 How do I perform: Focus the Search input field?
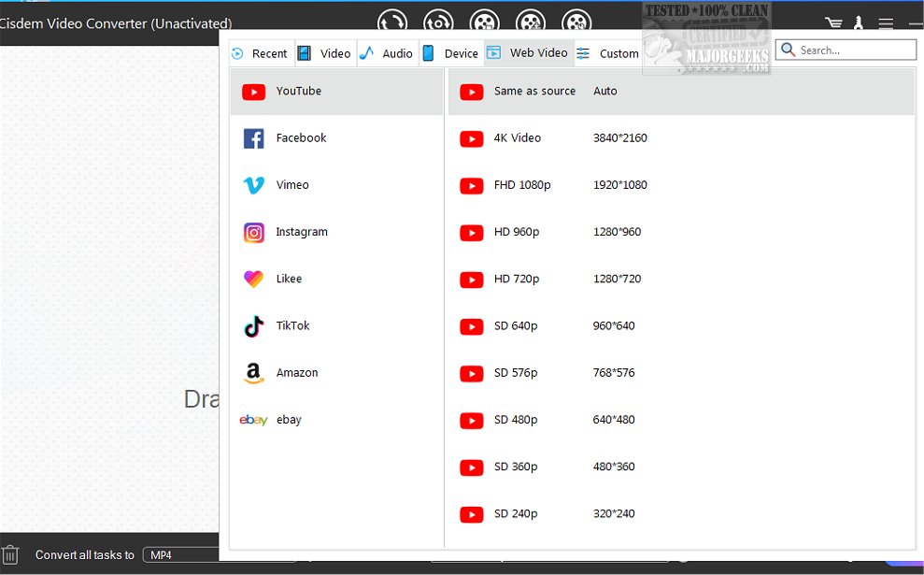coord(846,50)
